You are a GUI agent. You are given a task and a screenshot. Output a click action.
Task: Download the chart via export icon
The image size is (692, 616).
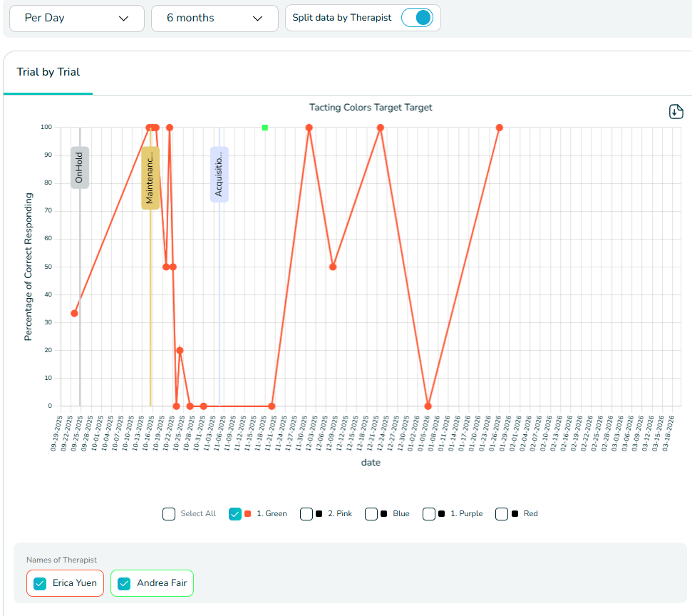pyautogui.click(x=676, y=112)
